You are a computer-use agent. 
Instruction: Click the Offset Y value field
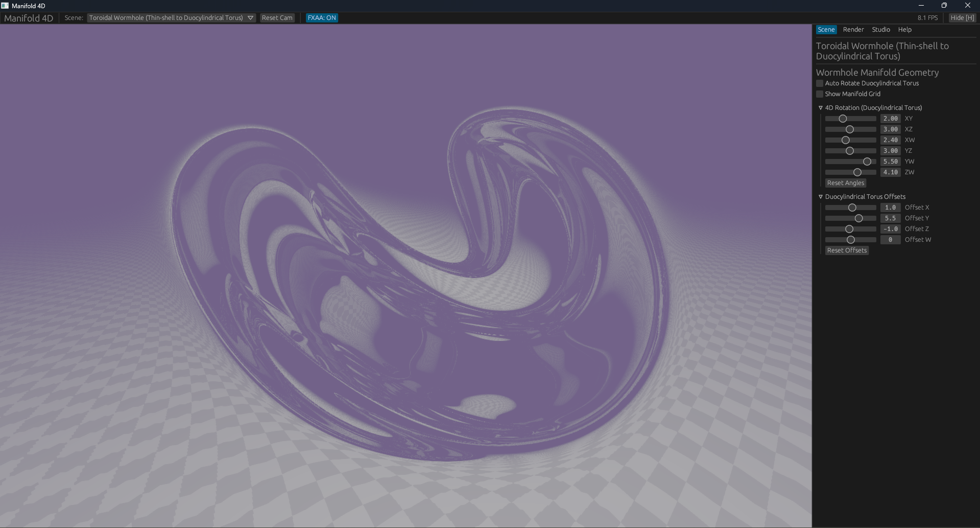coord(891,218)
